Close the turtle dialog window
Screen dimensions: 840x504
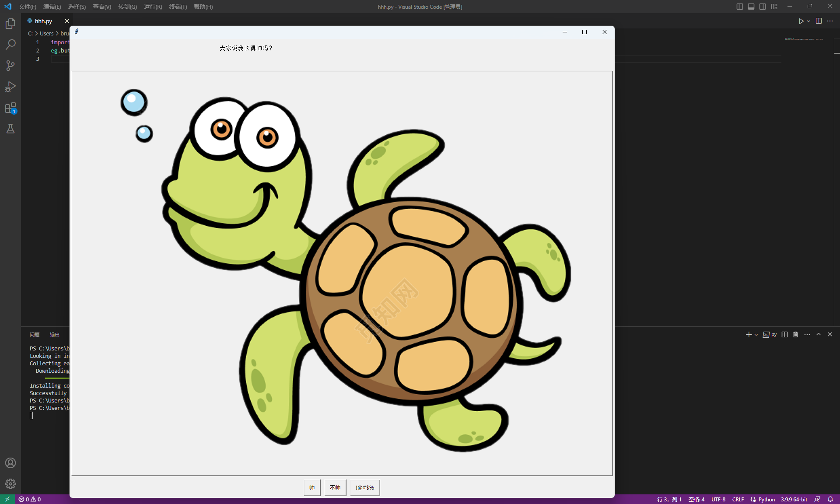point(604,32)
